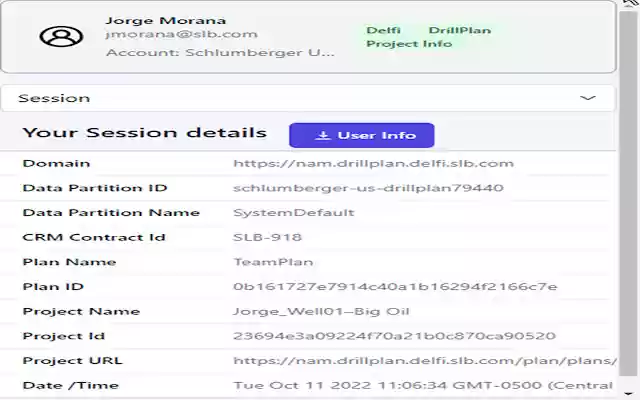Select the DrillPlan tag
This screenshot has width=640, height=400.
[x=460, y=30]
